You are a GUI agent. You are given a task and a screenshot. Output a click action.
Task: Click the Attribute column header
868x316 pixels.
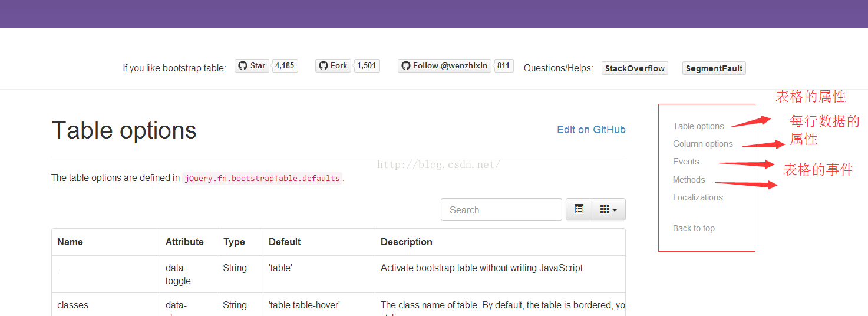(189, 242)
